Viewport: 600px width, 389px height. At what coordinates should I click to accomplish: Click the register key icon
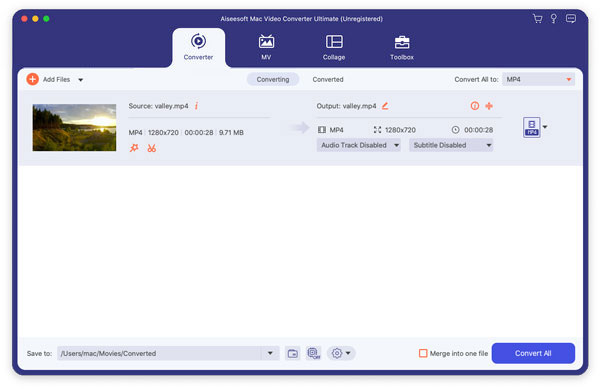click(553, 18)
